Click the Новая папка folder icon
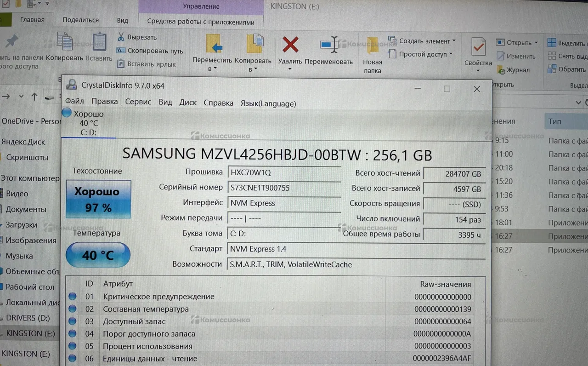 373,46
